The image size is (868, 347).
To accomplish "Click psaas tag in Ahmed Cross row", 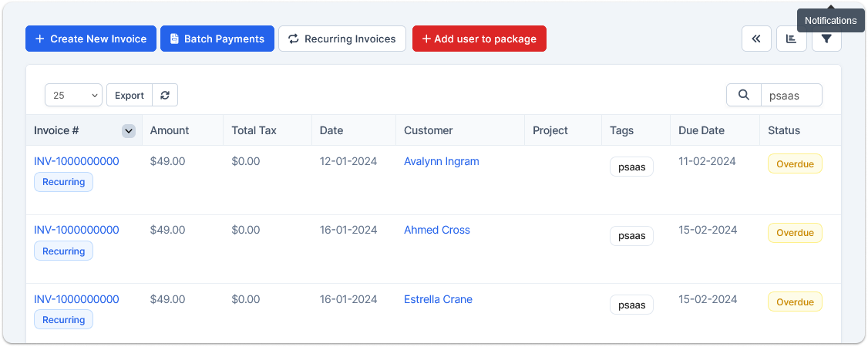I will click(631, 236).
